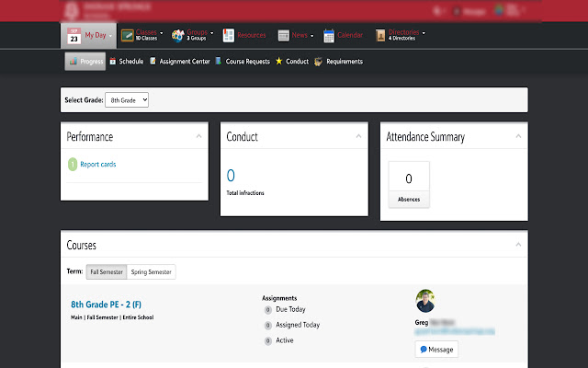The image size is (588, 368).
Task: Click the Assignment Center notepad icon
Action: click(x=153, y=61)
